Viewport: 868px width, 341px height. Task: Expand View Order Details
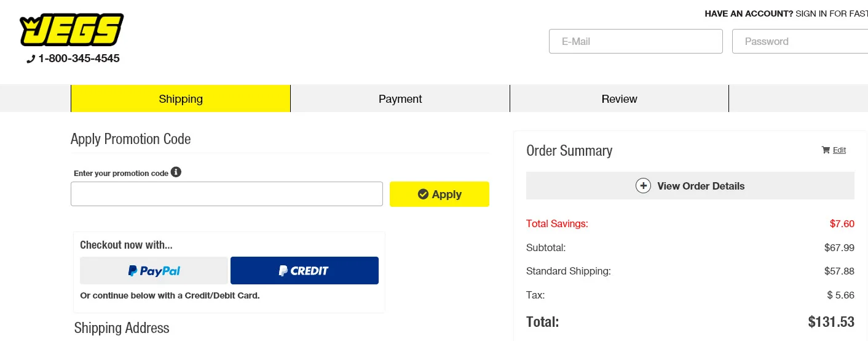700,186
